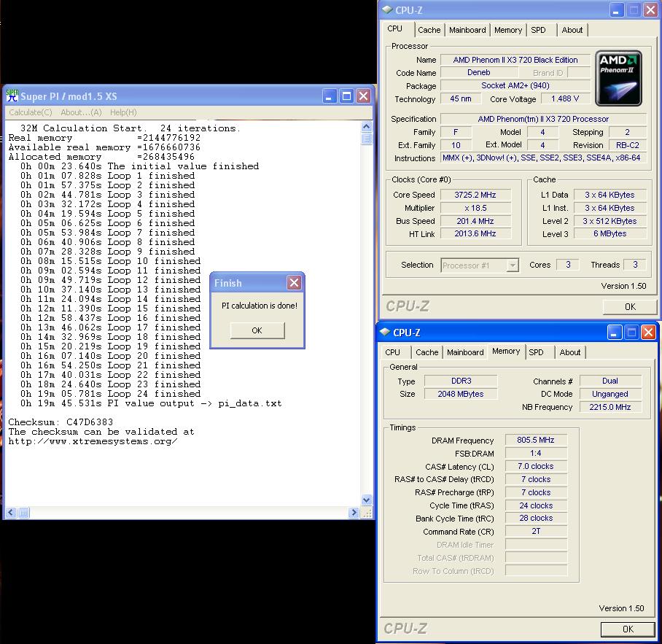Click the Cycle Time value 24 clocks
662x644 pixels.
536,505
